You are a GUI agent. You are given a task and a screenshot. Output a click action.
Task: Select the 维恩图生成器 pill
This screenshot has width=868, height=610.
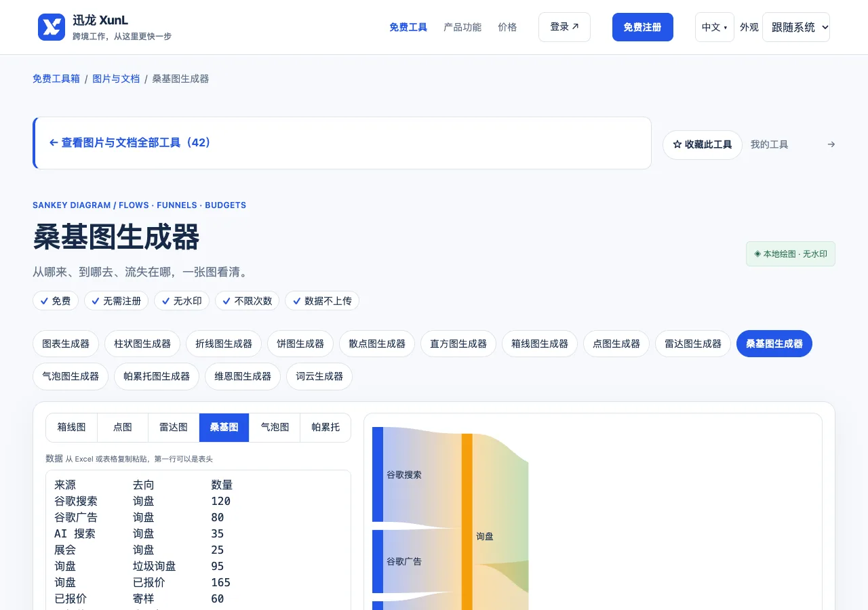tap(243, 376)
